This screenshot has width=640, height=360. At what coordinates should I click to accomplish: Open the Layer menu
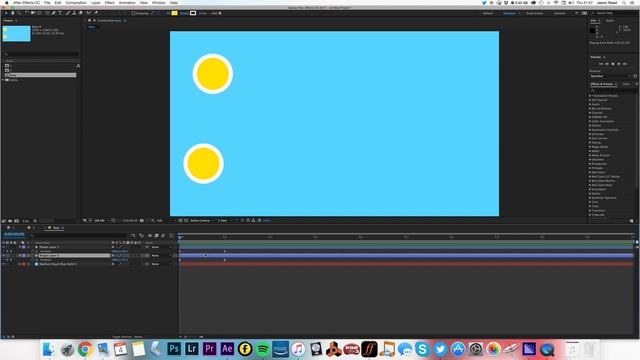coord(96,2)
